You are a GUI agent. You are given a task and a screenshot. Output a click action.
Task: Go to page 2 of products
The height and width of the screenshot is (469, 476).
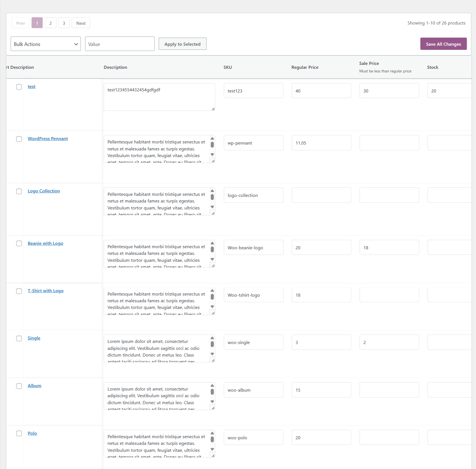tap(50, 23)
